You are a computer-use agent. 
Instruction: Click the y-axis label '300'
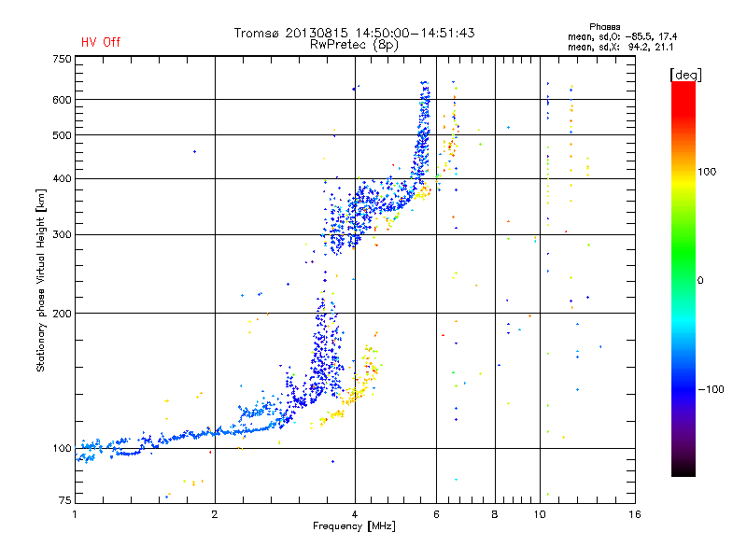click(x=62, y=235)
